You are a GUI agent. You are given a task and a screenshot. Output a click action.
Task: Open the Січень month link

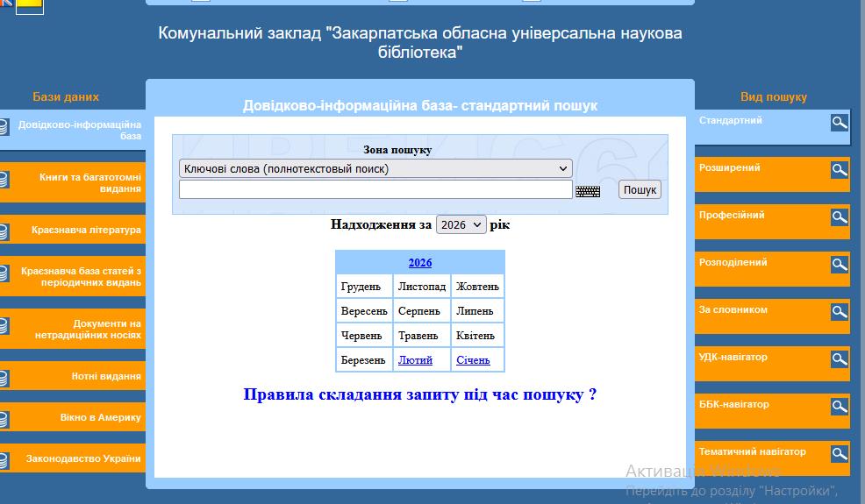pyautogui.click(x=473, y=360)
